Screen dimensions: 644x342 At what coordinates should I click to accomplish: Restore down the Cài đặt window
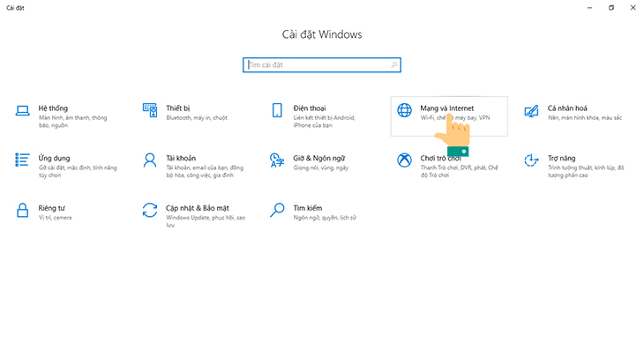tap(611, 8)
